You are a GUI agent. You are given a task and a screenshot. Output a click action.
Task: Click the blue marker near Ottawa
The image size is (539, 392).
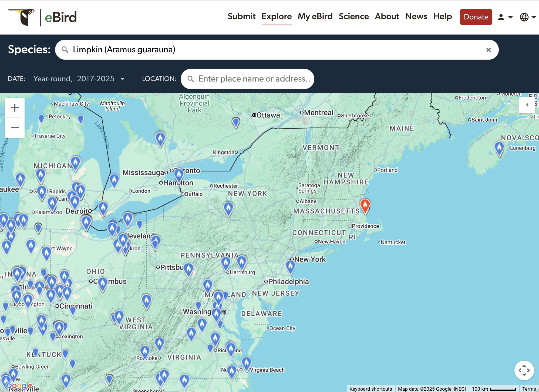click(236, 122)
